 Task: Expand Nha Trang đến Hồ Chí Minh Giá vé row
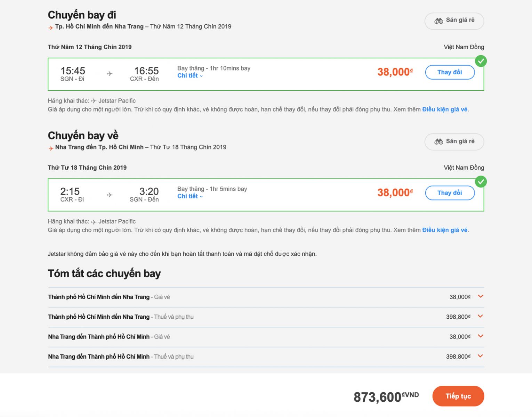[x=481, y=336]
